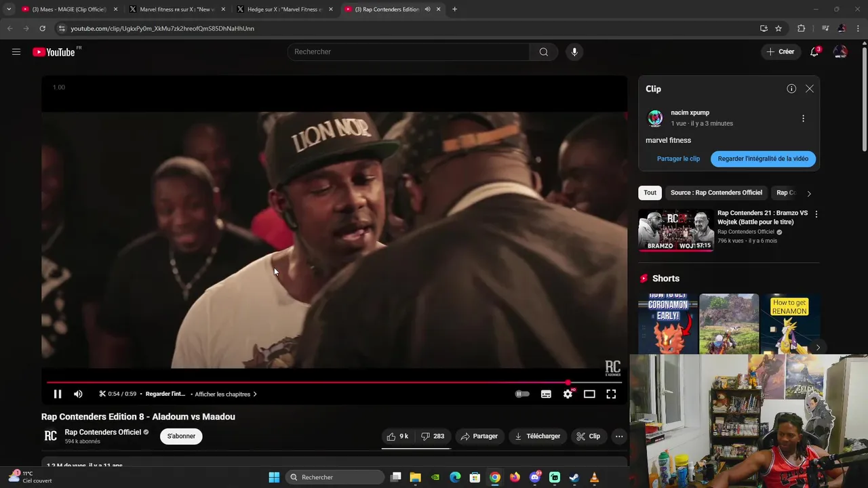Open the Rap Contenders Officiel channel name
This screenshot has height=488, width=868.
click(x=103, y=432)
